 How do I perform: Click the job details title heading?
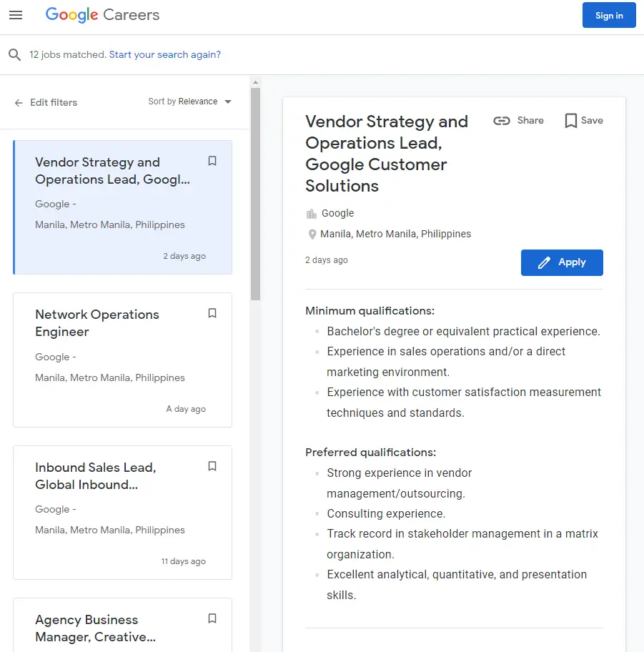tap(387, 154)
